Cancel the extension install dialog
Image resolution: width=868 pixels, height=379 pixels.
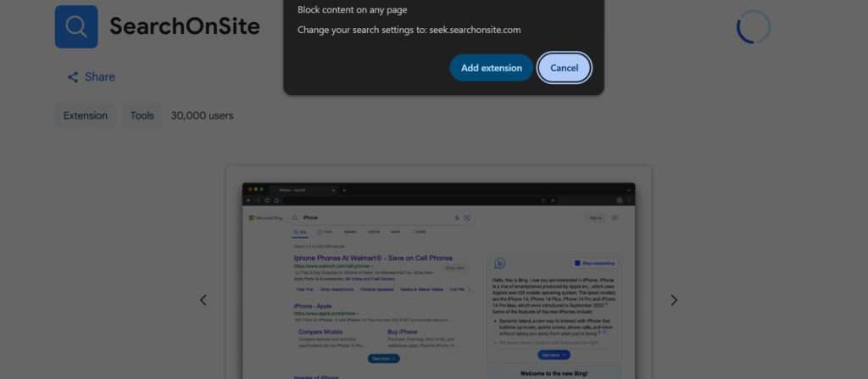(x=564, y=68)
